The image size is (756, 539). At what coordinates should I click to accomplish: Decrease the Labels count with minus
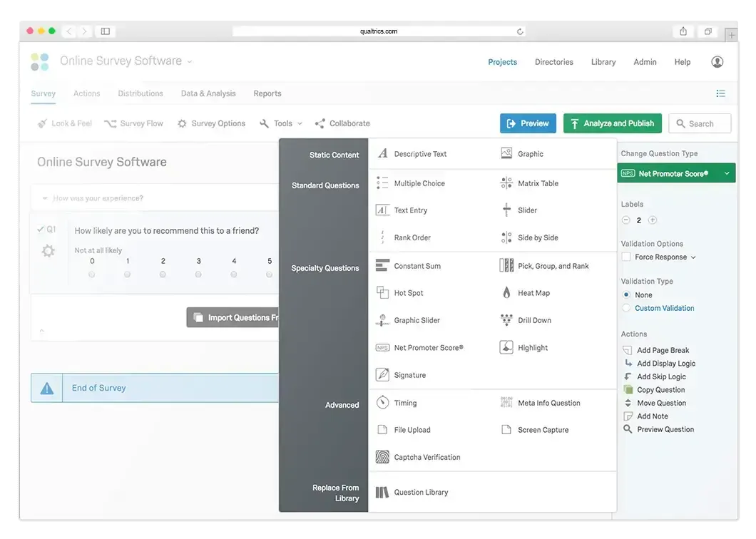click(x=625, y=220)
